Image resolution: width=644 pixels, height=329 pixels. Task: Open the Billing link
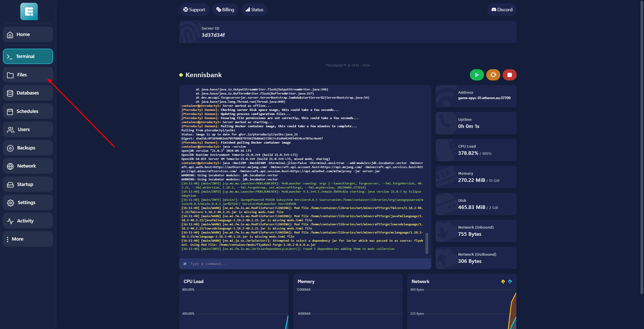coord(225,10)
